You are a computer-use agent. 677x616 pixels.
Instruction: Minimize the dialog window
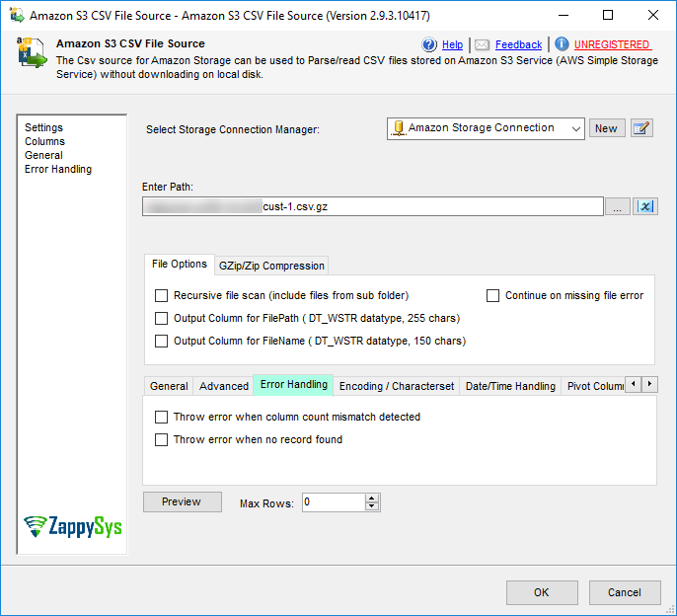pyautogui.click(x=563, y=15)
